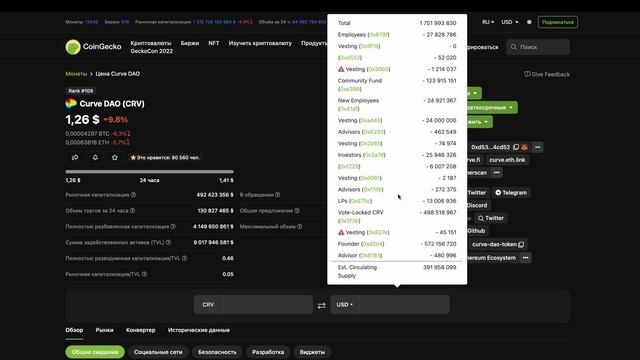Select the Социальные сети pill
Viewport: 640px width, 360px height.
tap(158, 352)
